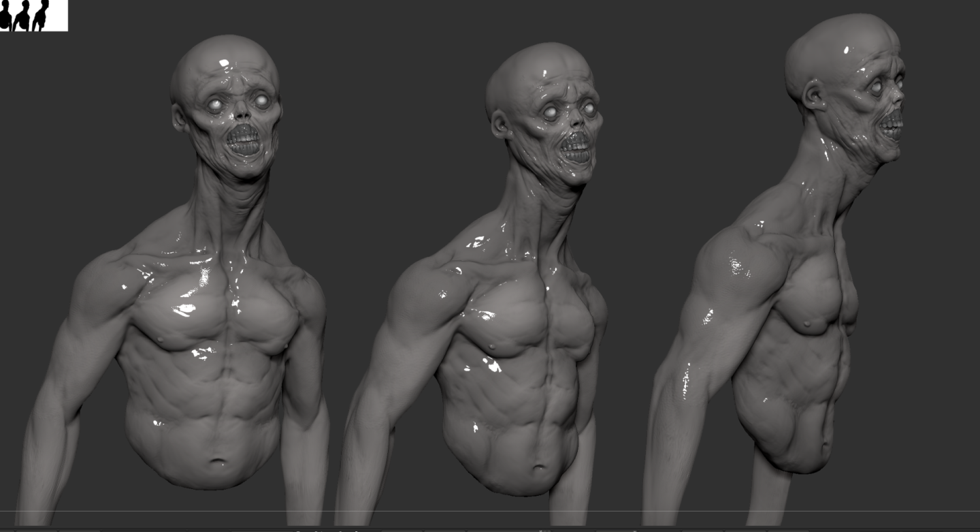Viewport: 980px width, 532px height.
Task: Select the middle bust's ear
Action: click(x=500, y=124)
